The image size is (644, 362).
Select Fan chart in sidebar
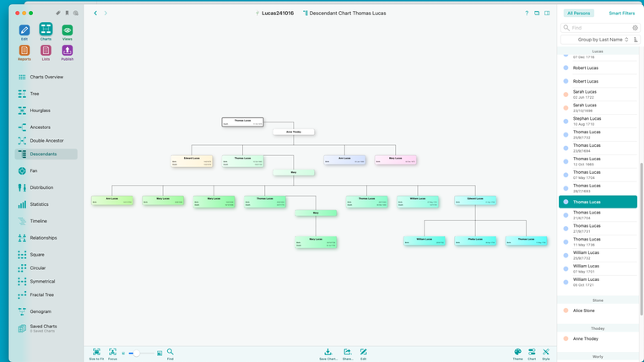(x=46, y=170)
